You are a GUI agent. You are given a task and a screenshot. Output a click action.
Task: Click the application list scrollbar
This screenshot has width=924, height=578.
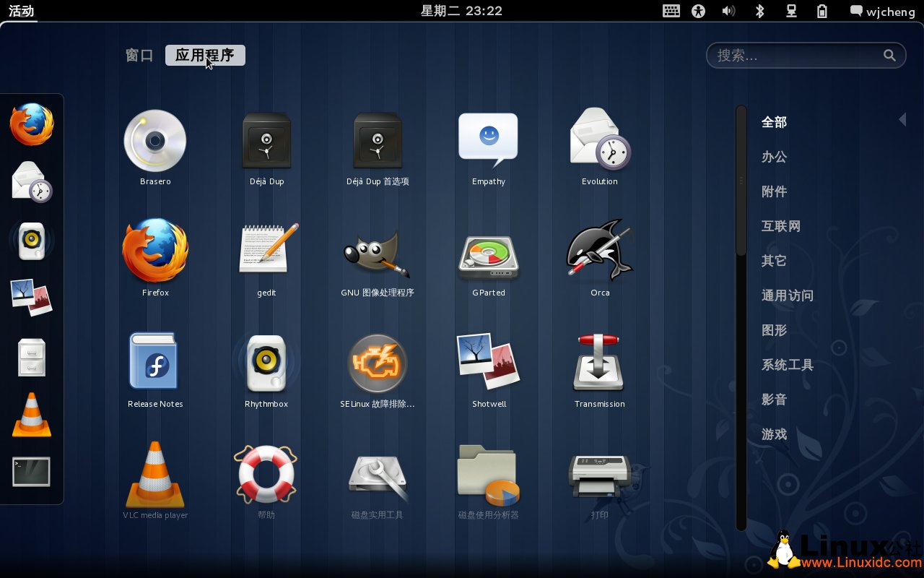(x=741, y=181)
